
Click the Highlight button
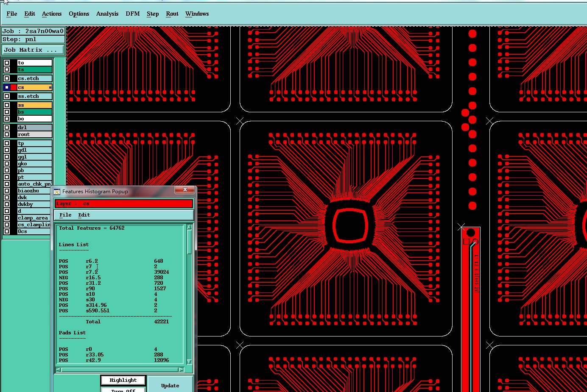pyautogui.click(x=123, y=380)
